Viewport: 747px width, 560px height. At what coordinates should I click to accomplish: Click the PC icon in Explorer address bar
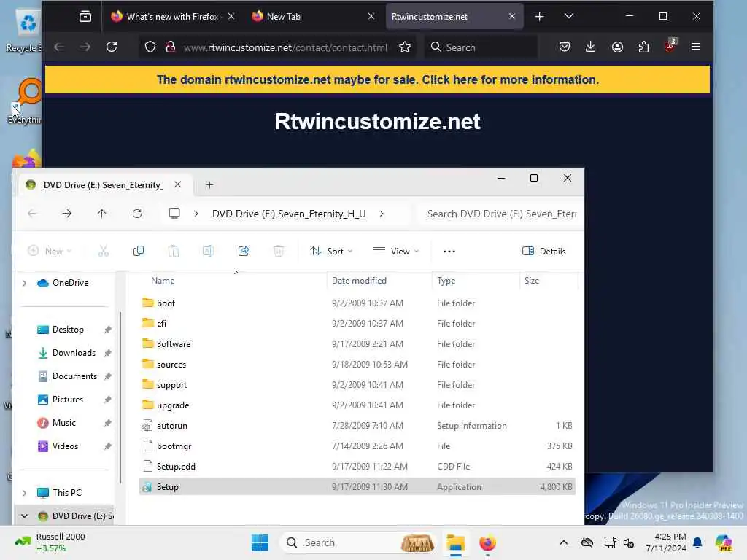click(x=174, y=214)
